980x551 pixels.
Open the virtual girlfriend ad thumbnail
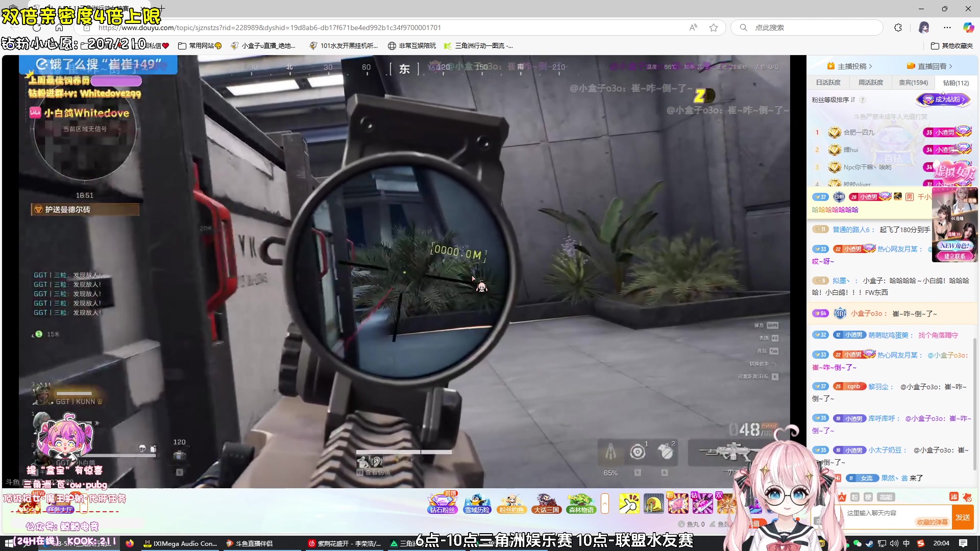[x=954, y=225]
